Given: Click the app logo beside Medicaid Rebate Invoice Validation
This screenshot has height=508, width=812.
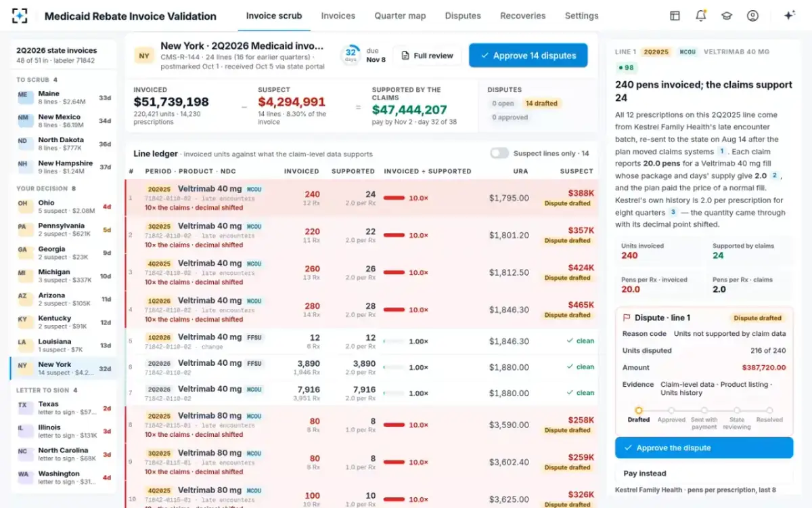Looking at the screenshot, I should pyautogui.click(x=20, y=16).
